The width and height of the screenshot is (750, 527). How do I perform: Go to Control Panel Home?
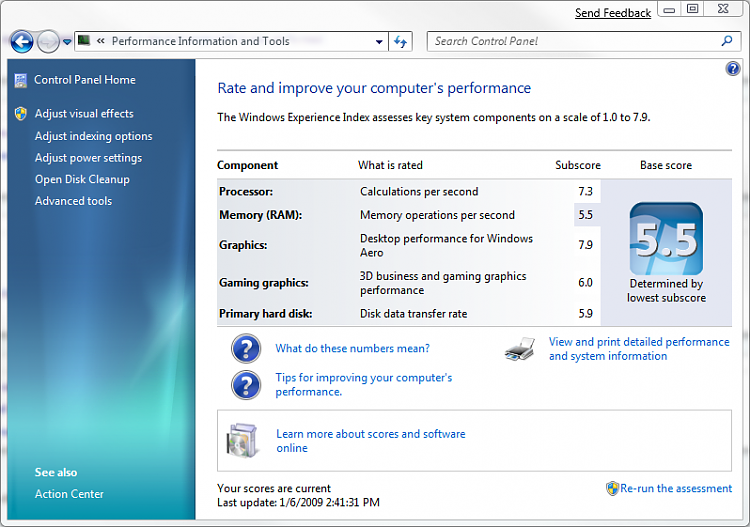pyautogui.click(x=85, y=80)
